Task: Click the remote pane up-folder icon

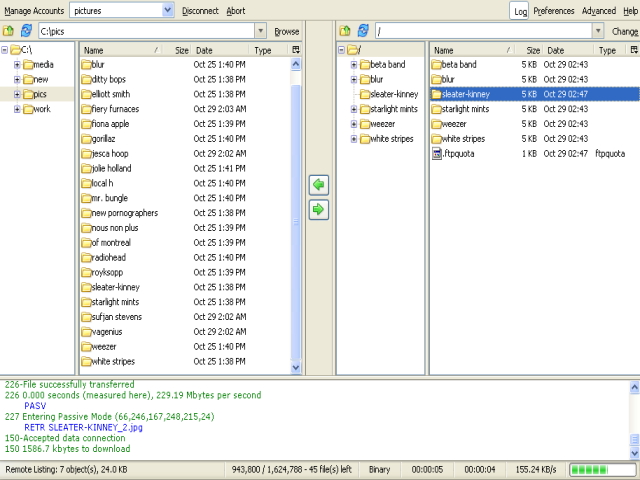Action: (345, 31)
